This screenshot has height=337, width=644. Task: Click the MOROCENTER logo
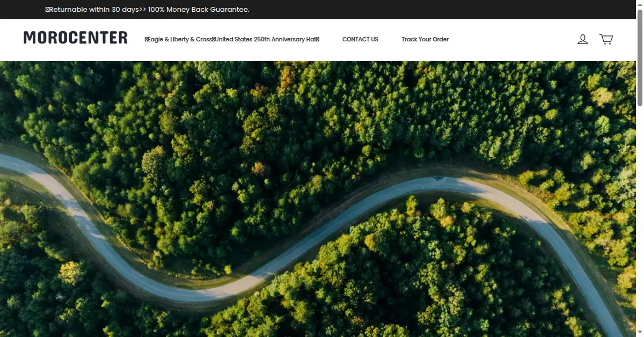pos(76,38)
